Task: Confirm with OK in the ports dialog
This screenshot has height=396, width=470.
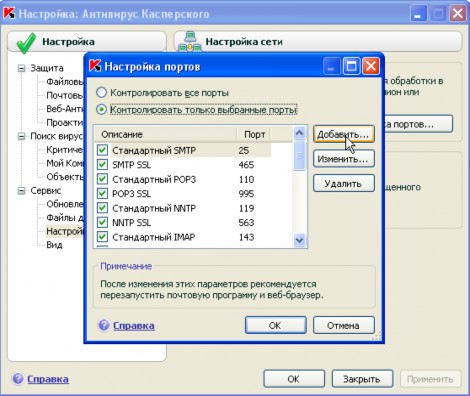Action: pyautogui.click(x=276, y=325)
